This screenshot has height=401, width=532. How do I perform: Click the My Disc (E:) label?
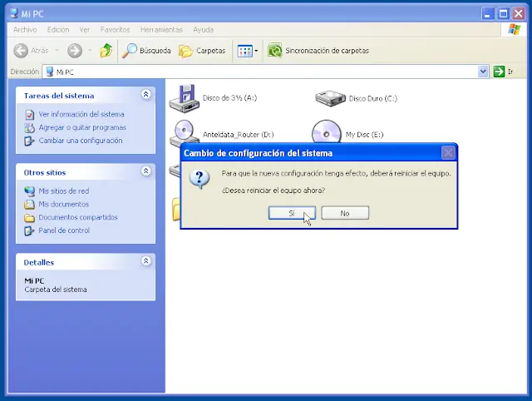(364, 135)
